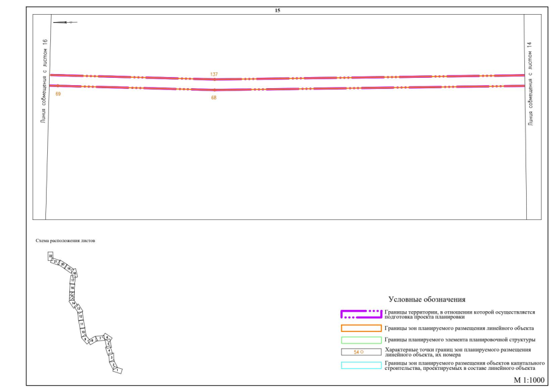Image resolution: width=555 pixels, height=392 pixels.
Task: Click the legend box with point 54
Action: point(361,352)
